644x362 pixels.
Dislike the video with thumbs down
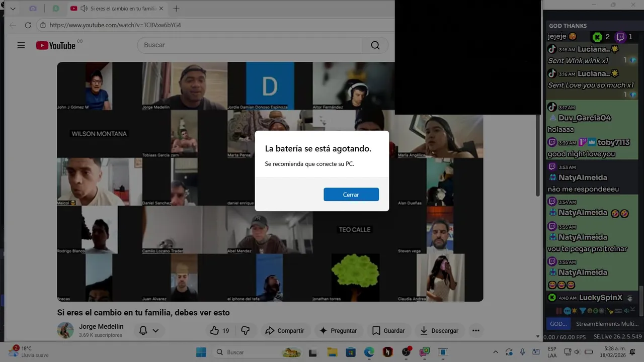pyautogui.click(x=246, y=330)
